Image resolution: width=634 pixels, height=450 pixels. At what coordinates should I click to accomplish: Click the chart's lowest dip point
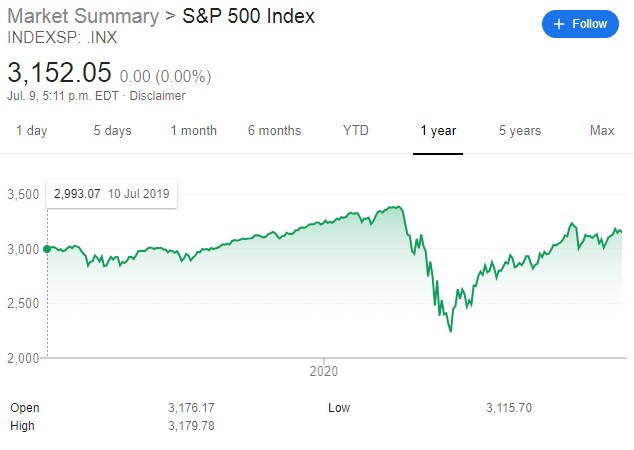pos(451,331)
